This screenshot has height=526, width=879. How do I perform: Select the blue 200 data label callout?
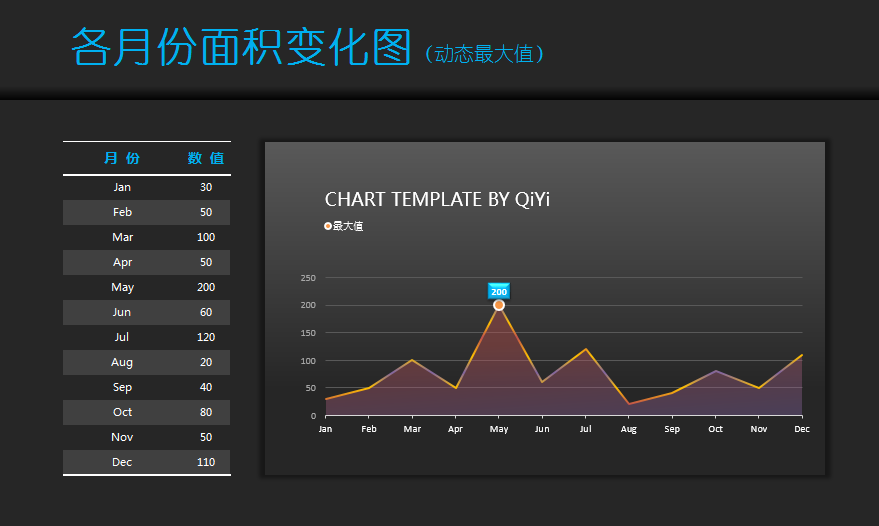click(x=498, y=292)
